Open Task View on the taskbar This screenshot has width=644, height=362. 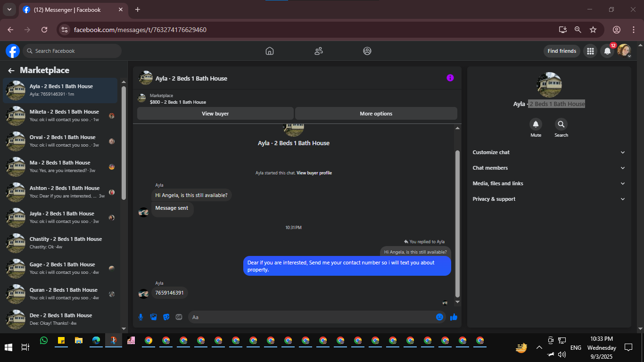25,347
